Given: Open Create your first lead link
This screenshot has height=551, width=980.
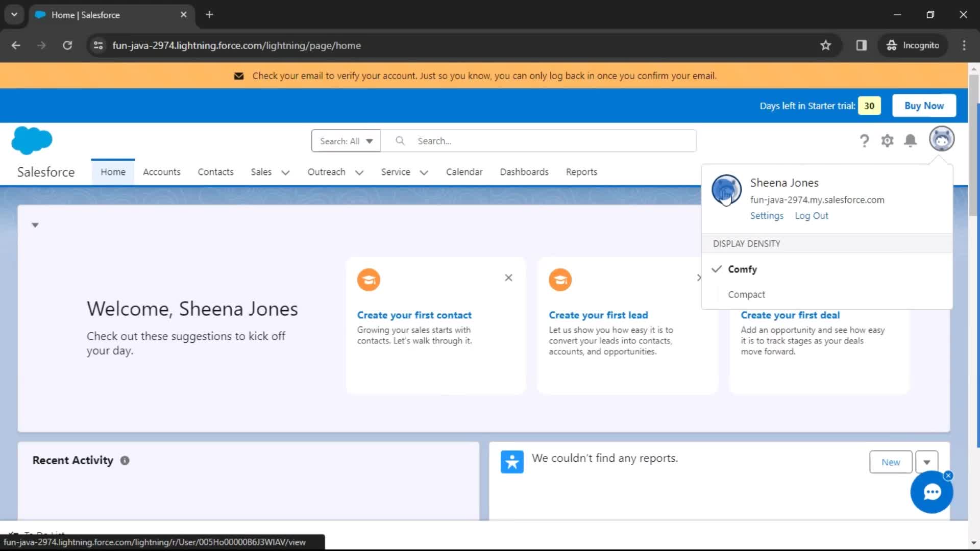Looking at the screenshot, I should [x=598, y=315].
